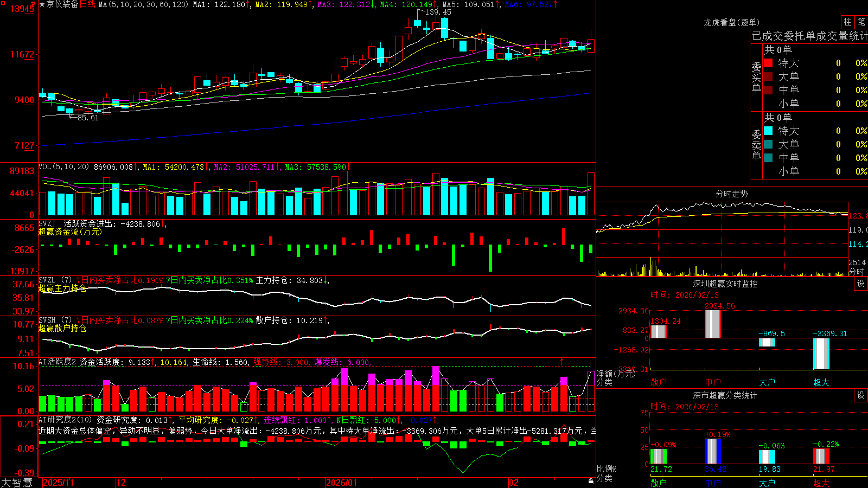Screen dimensions: 868x488
Task: Click the 大智慧 logo in the bottom-left corner
Action: point(17,483)
